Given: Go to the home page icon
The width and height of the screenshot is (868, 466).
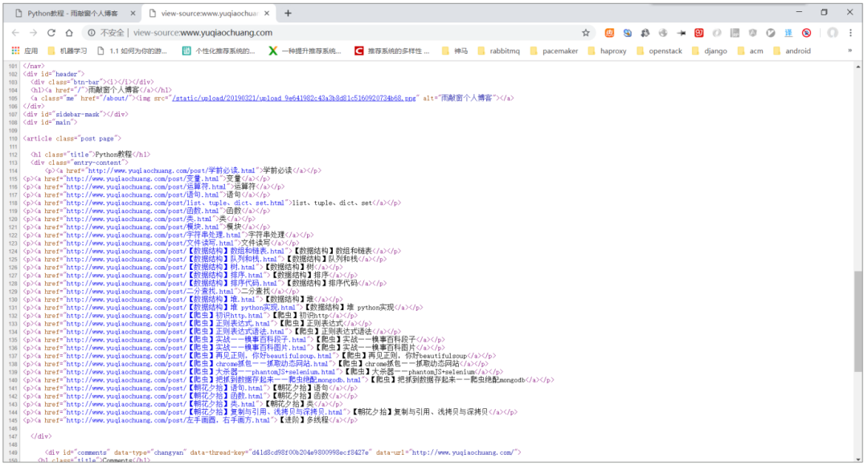Looking at the screenshot, I should click(70, 33).
